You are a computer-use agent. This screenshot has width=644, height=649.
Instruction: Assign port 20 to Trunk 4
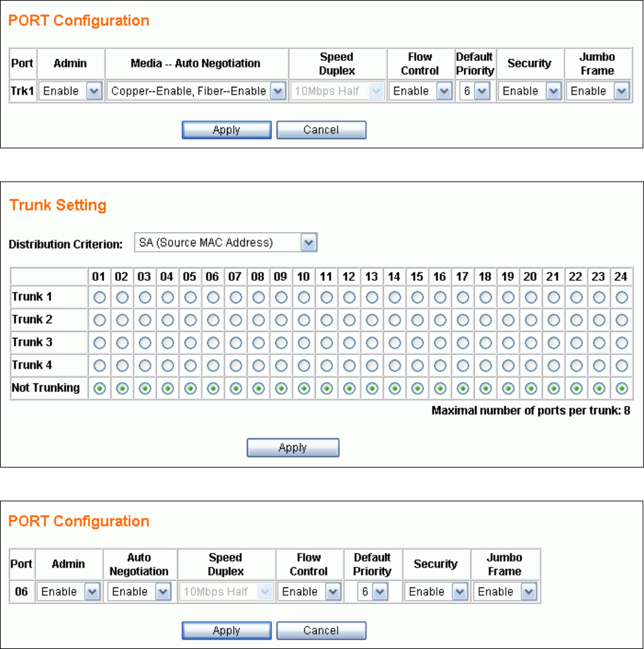531,366
